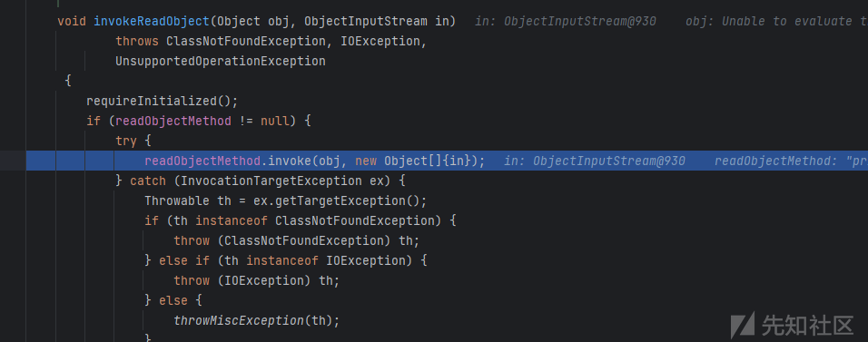Screen dimensions: 868x342
Task: Open inline debug hint 'obj: Unable to evaluate'
Action: click(x=776, y=22)
